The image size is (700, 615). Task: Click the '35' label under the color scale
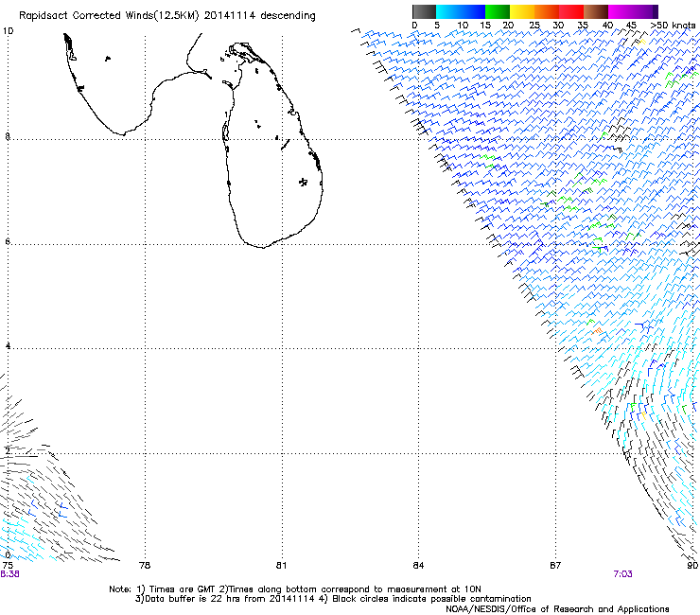point(583,26)
